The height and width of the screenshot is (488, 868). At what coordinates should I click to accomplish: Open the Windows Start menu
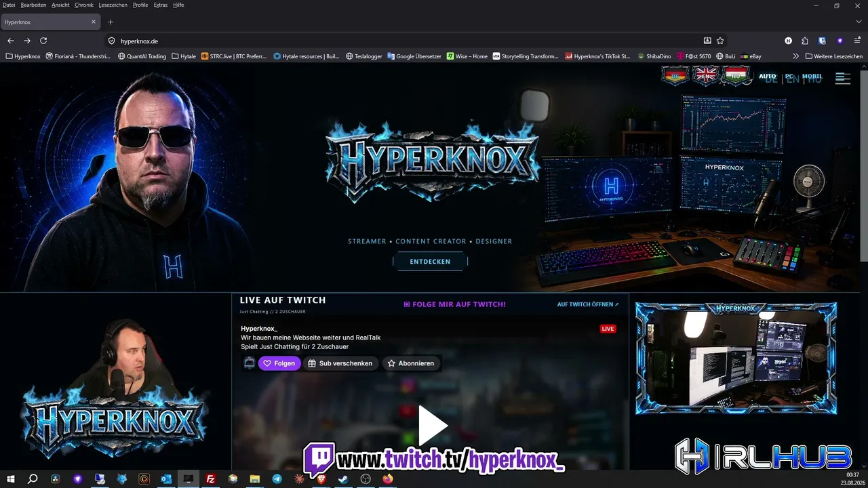(11, 479)
